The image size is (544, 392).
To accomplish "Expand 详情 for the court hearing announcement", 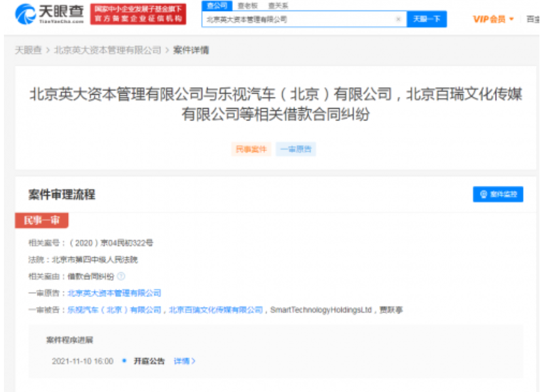I will [x=184, y=361].
